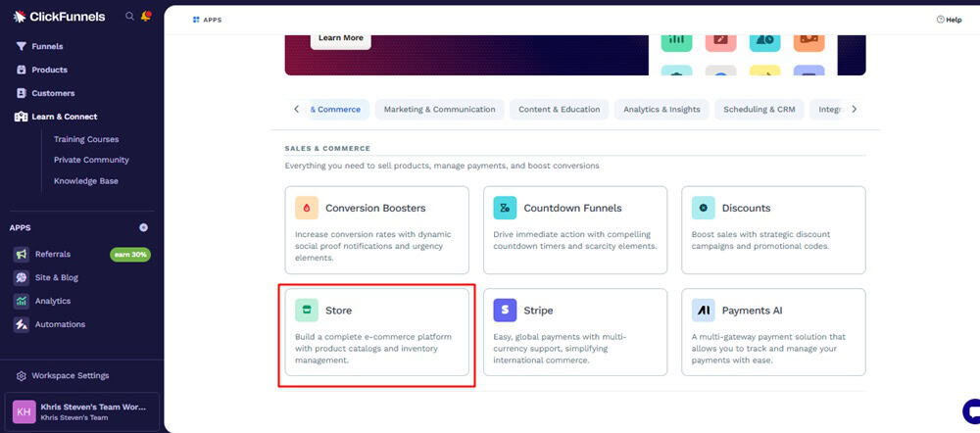The height and width of the screenshot is (433, 980).
Task: Open the Countdown Funnels card title
Action: click(x=572, y=208)
